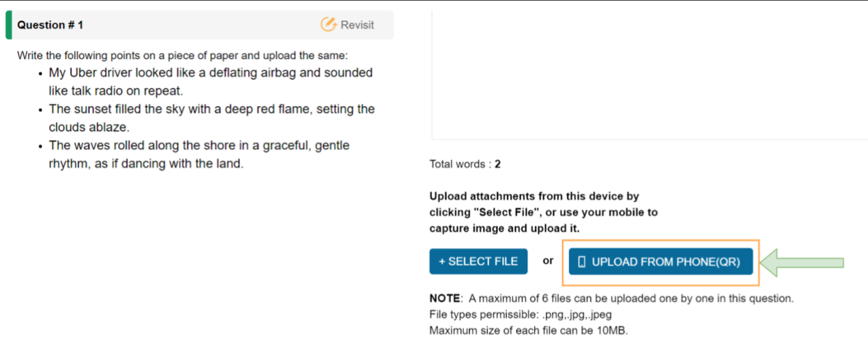This screenshot has height=342, width=868.
Task: Click the Total words counter
Action: click(x=465, y=164)
